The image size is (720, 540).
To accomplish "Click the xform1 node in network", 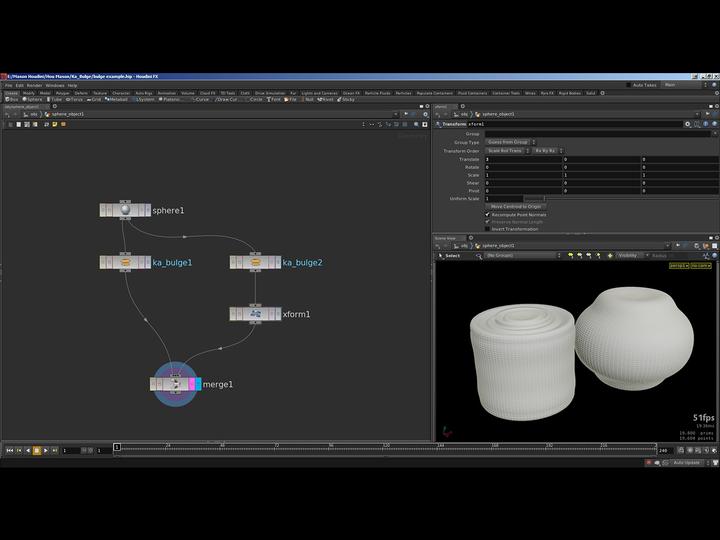I will click(x=255, y=314).
